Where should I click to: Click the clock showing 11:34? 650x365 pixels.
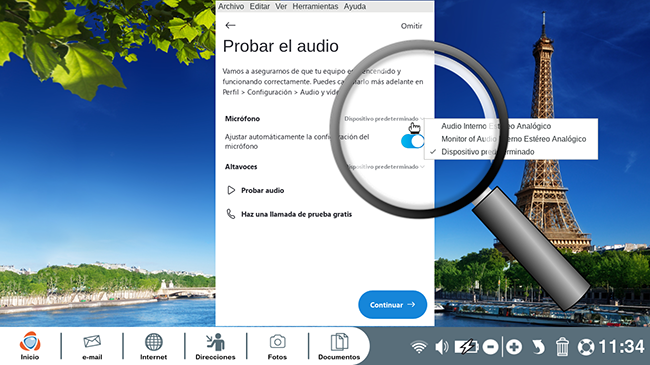621,347
